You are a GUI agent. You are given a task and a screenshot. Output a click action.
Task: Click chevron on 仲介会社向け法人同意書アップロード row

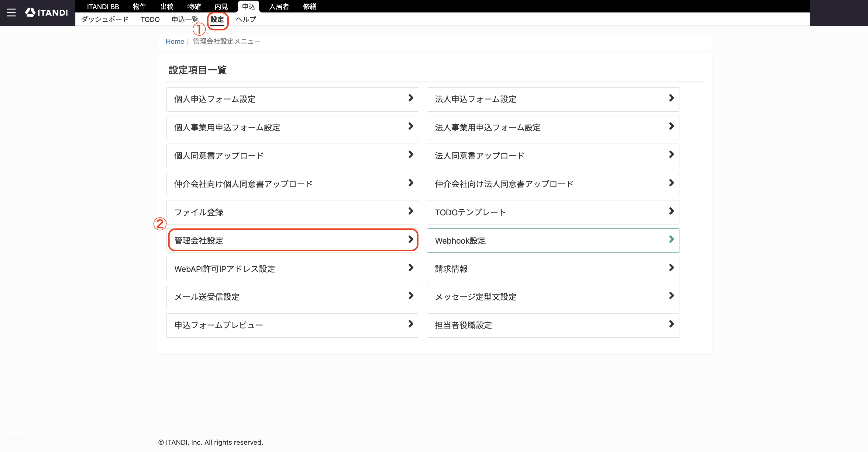[x=671, y=183]
